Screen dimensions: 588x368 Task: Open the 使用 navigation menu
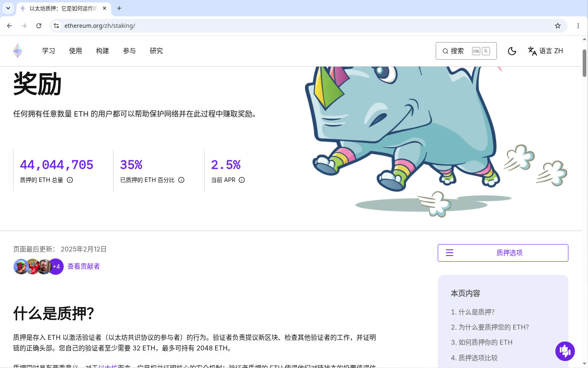click(76, 51)
